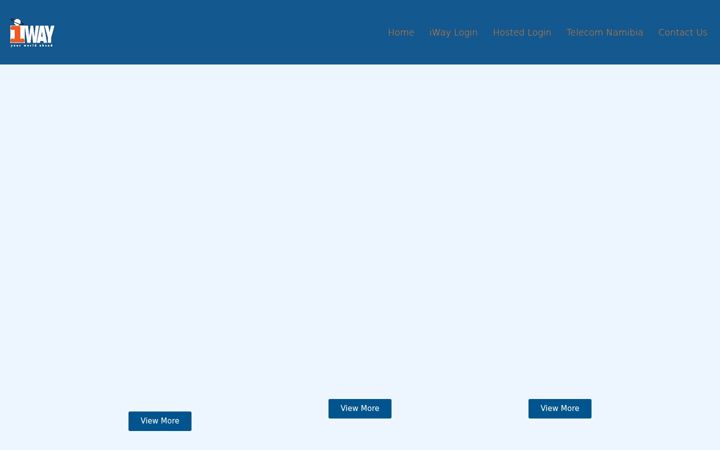Click the iWay logo

click(32, 33)
